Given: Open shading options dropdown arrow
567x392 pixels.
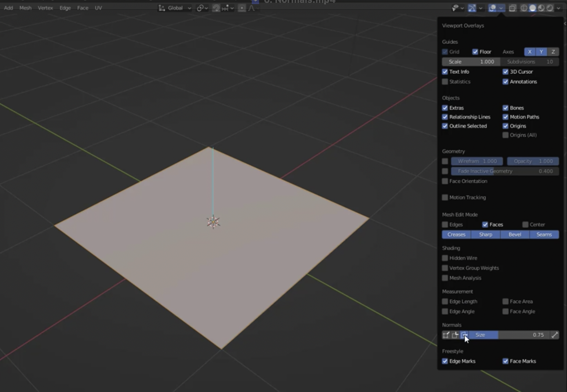Looking at the screenshot, I should click(x=558, y=8).
